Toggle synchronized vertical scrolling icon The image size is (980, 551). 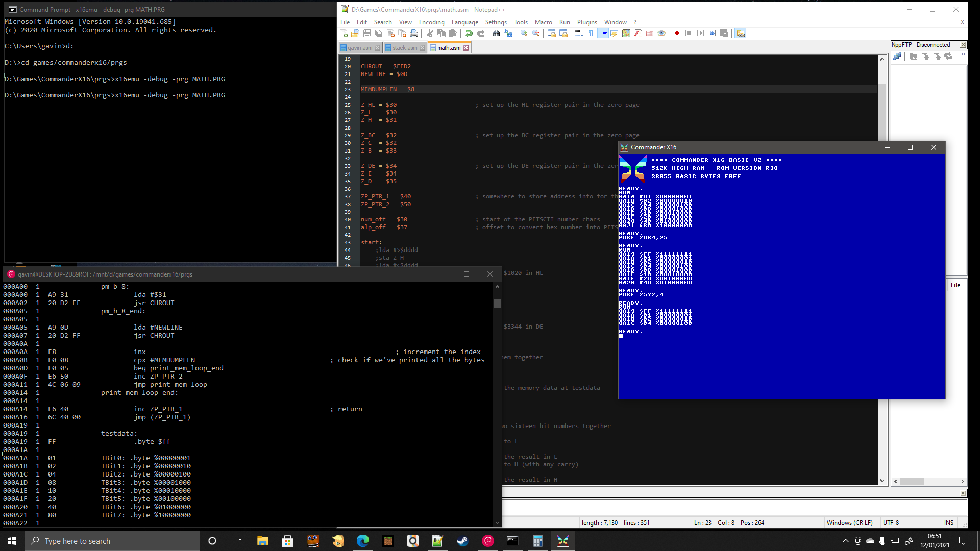tap(552, 33)
